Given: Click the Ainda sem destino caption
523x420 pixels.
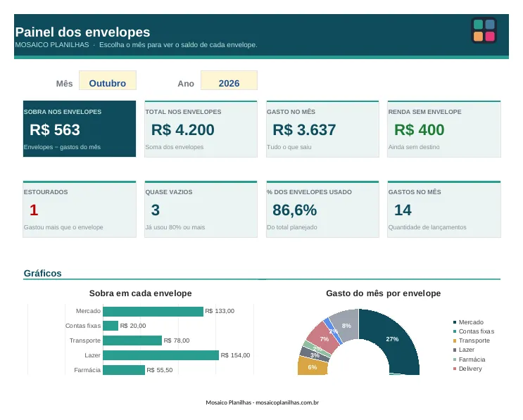Looking at the screenshot, I should (414, 147).
